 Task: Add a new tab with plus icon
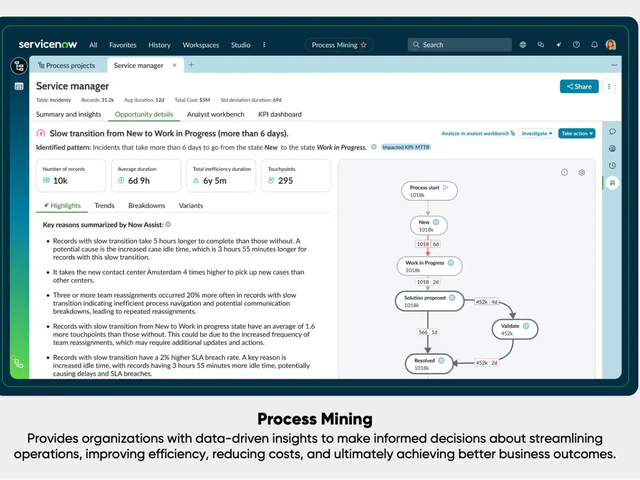pyautogui.click(x=191, y=65)
